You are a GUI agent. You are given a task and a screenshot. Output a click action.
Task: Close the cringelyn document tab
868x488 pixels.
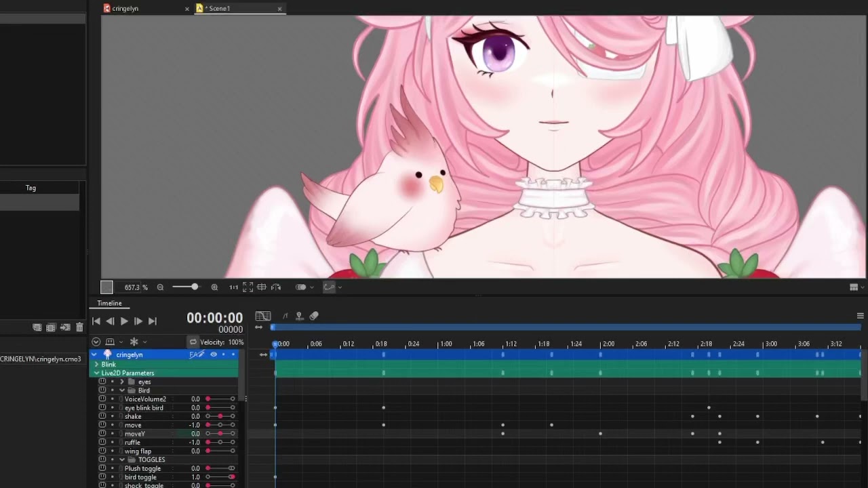pos(187,9)
